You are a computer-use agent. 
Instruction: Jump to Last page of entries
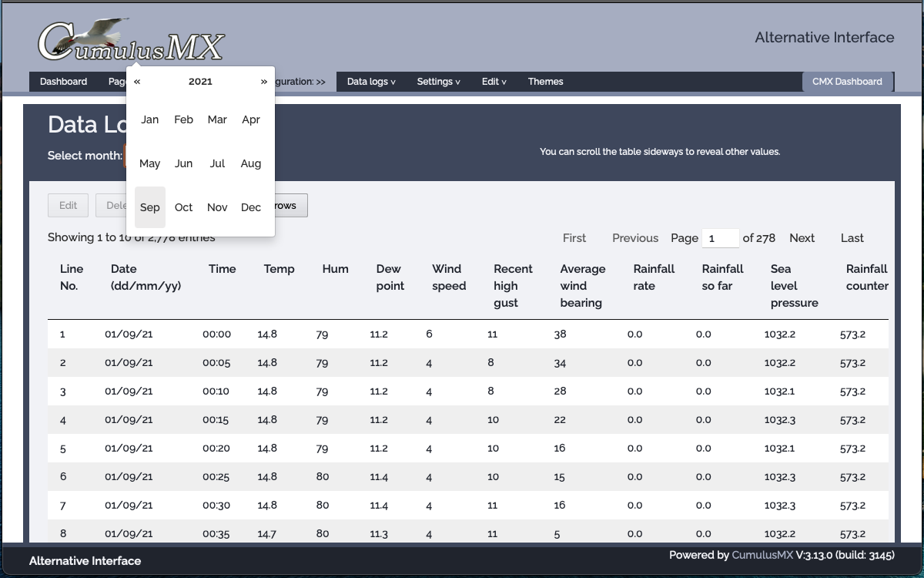tap(852, 238)
